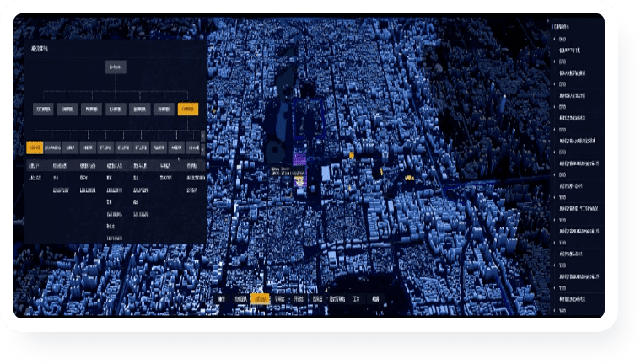Image resolution: width=641 pixels, height=364 pixels.
Task: Click the blue outlined rectangular compound on the map
Action: pyautogui.click(x=309, y=119)
